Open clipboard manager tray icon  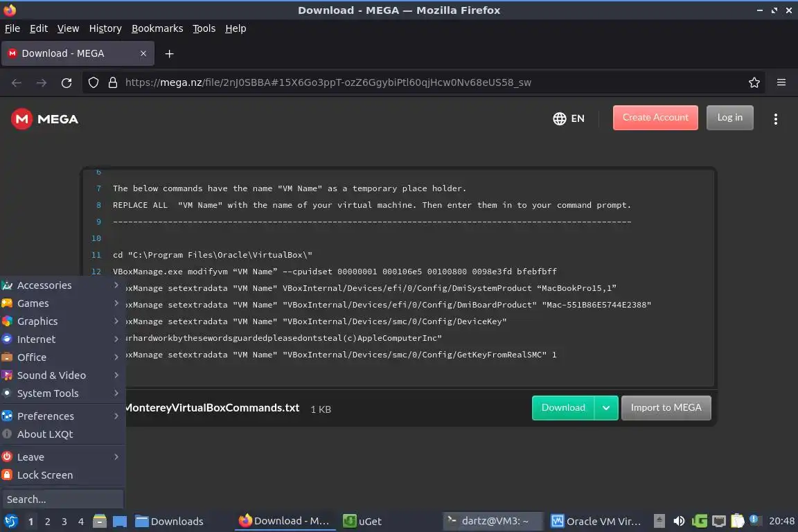point(737,521)
